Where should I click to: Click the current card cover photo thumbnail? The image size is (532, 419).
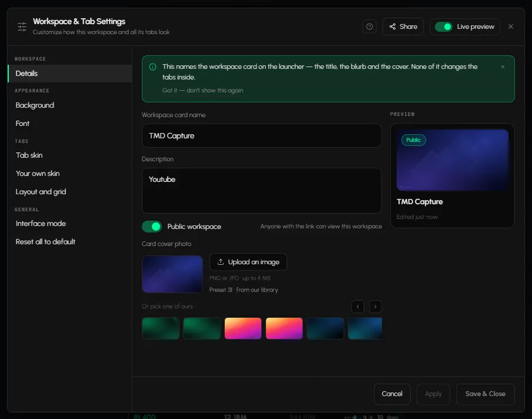172,274
